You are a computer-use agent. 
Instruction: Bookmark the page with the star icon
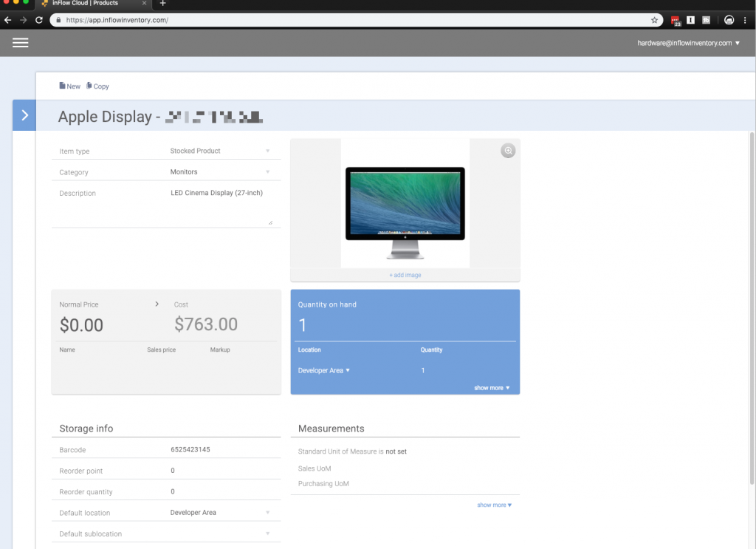tap(655, 20)
